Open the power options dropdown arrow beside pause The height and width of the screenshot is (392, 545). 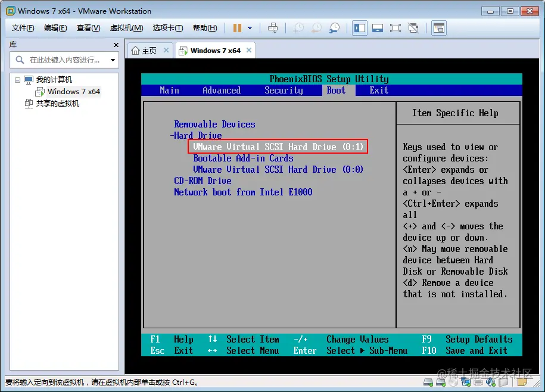coord(250,28)
